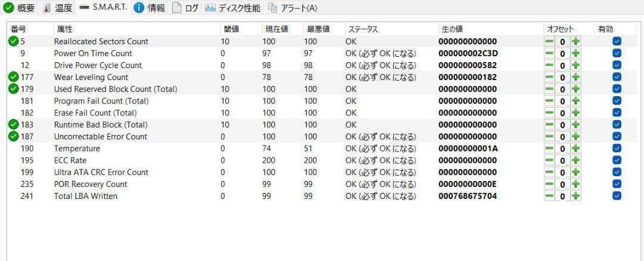Image resolution: width=644 pixels, height=261 pixels.
Task: Disable 有効 for Wear Leveling Count
Action: [617, 77]
